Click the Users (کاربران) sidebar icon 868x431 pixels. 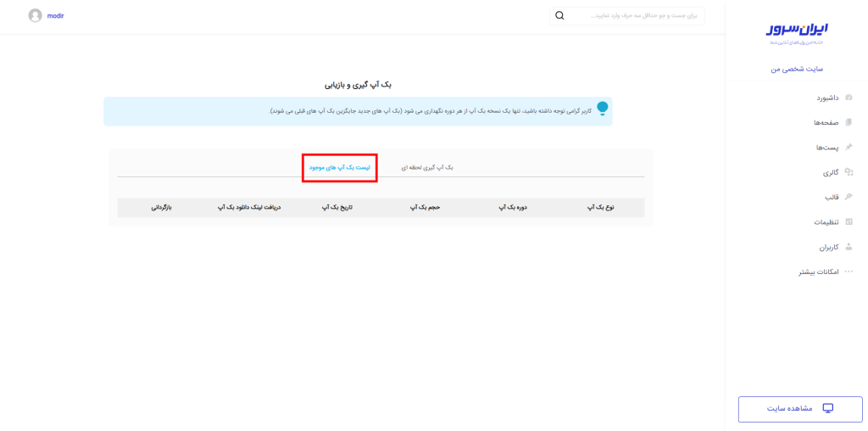[849, 247]
